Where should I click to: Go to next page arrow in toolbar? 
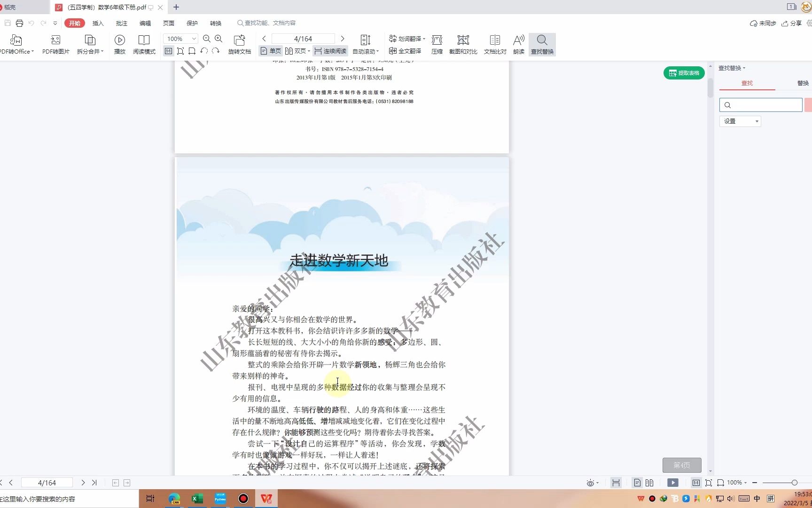(343, 39)
